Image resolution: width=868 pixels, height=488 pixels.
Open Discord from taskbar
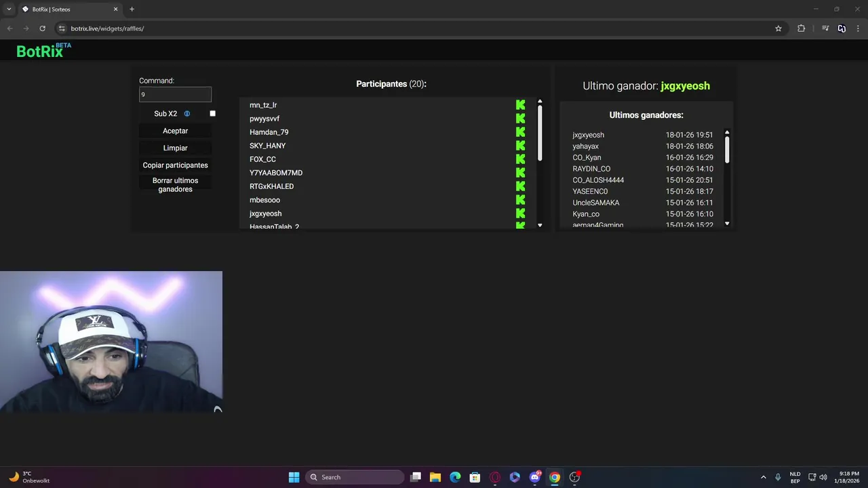pos(535,477)
